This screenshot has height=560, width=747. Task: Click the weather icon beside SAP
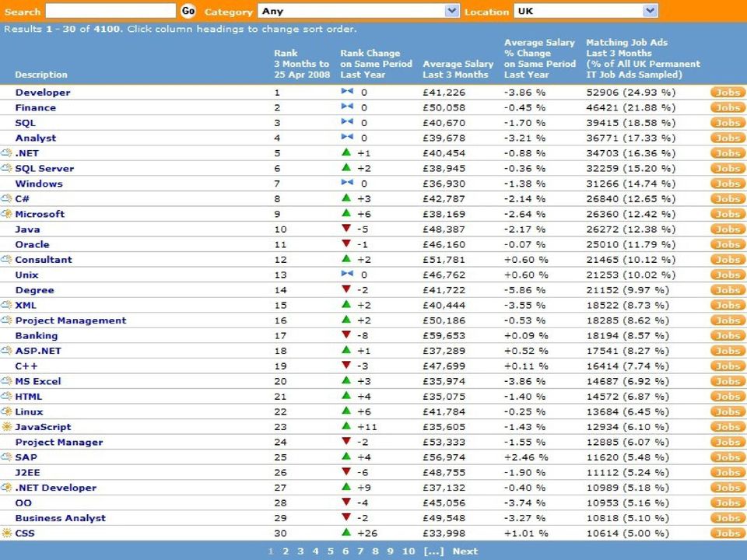pyautogui.click(x=7, y=457)
